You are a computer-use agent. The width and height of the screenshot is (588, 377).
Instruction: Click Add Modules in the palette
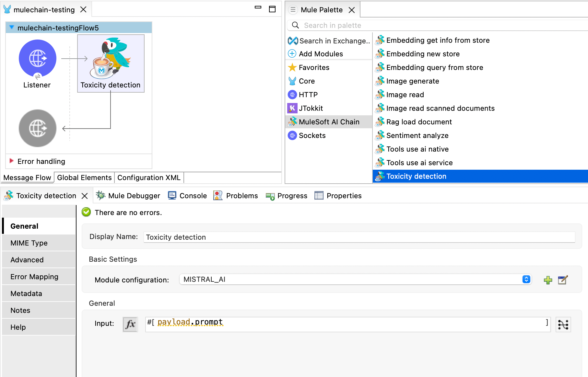(x=316, y=54)
